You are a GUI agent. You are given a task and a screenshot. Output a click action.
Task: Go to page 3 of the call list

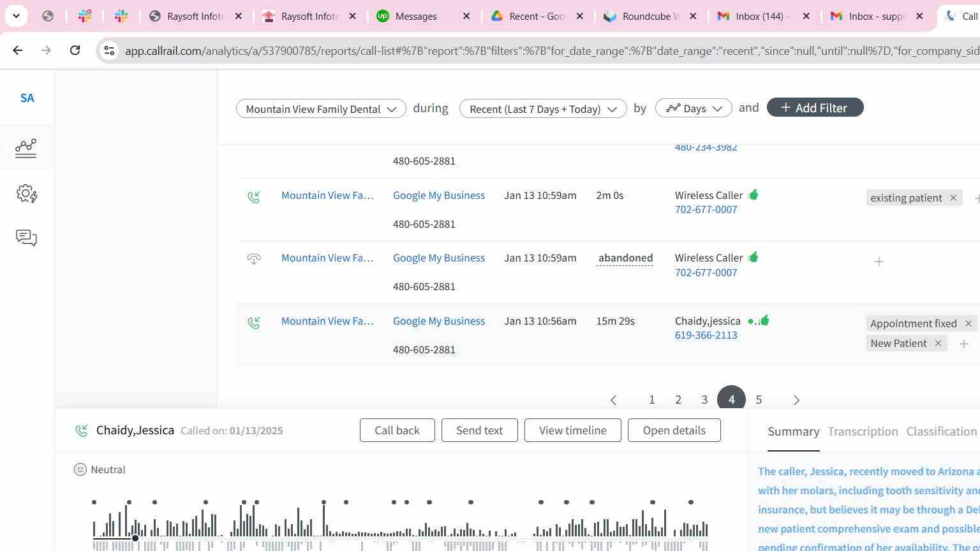704,400
